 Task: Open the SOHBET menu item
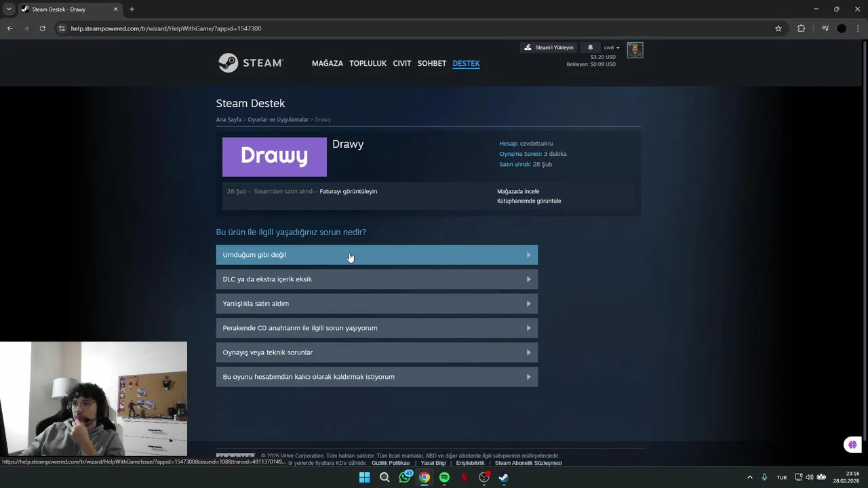click(x=432, y=63)
